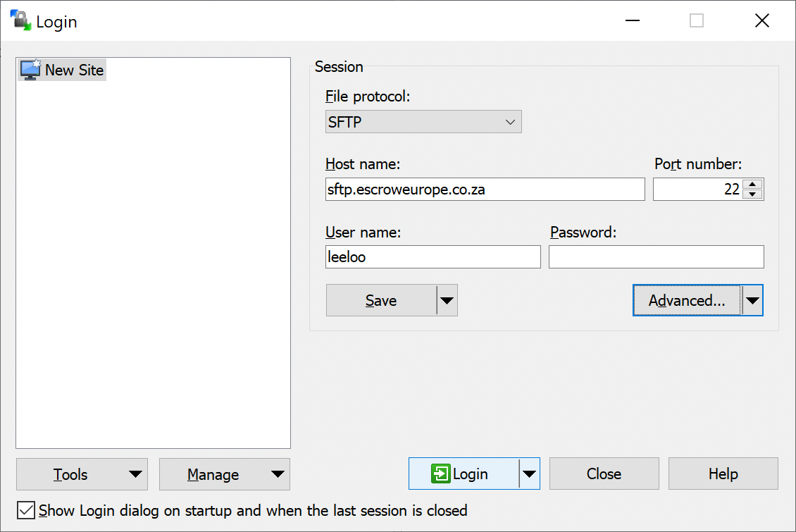796x532 pixels.
Task: Open the File protocol SFTP dropdown
Action: [423, 122]
